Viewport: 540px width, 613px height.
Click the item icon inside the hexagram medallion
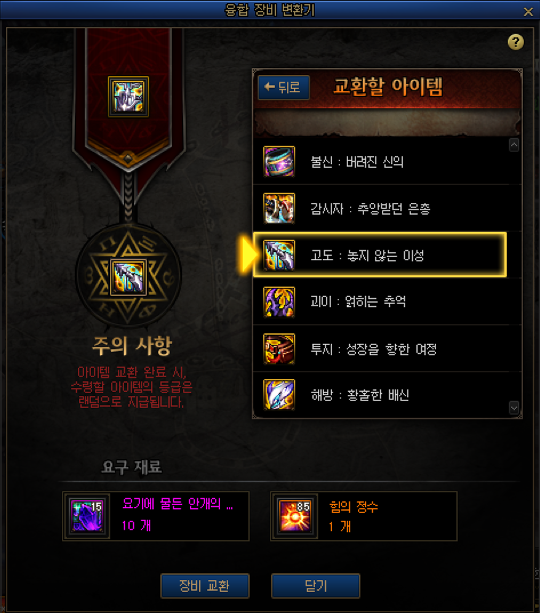point(128,277)
